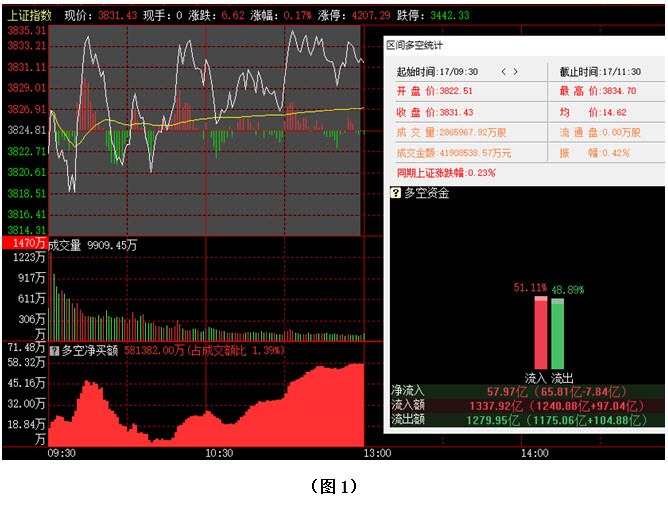Screen dimensions: 668x508
Task: Click the 10:30 marker on the time axis
Action: point(218,453)
